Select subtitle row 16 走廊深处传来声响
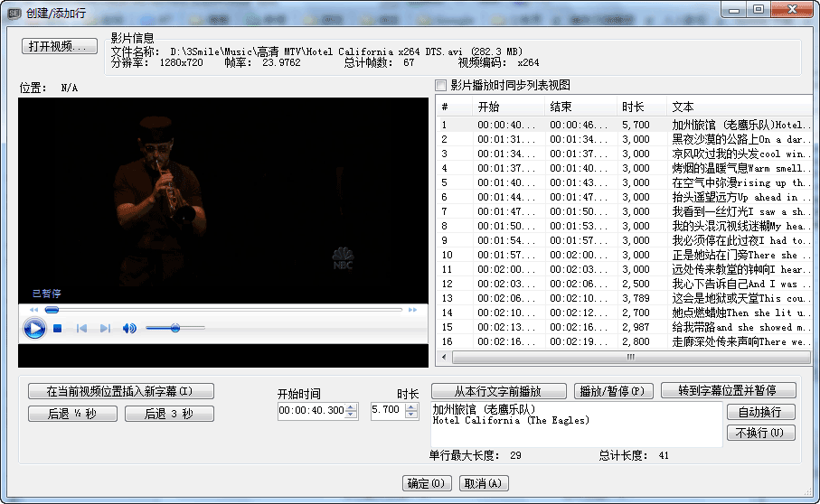Screen dimensions: 820x504 (625, 341)
